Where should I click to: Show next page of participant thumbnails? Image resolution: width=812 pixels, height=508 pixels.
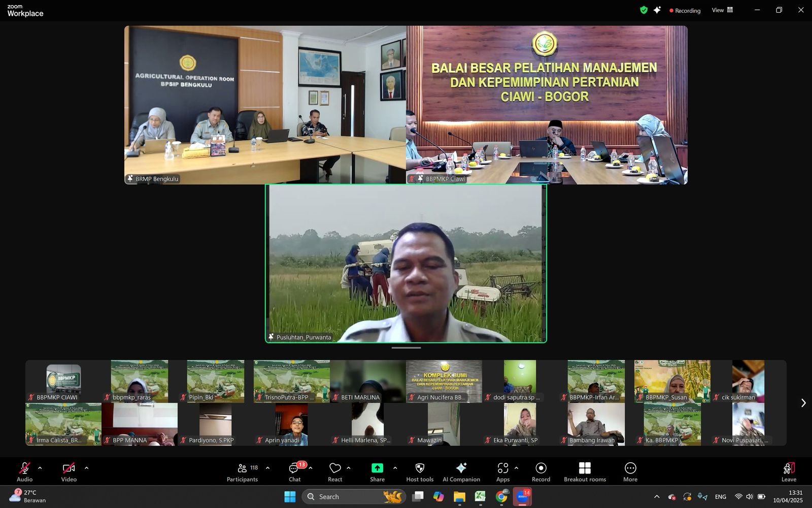pos(803,403)
